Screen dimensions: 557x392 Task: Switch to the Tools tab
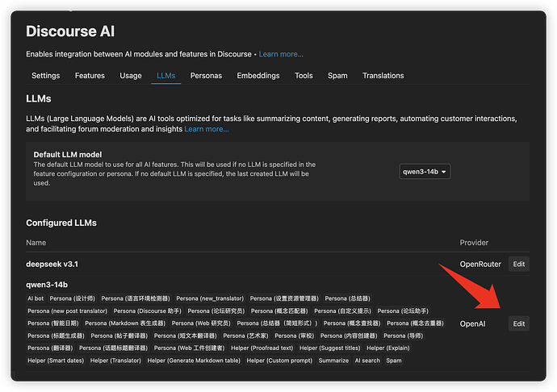pyautogui.click(x=304, y=76)
